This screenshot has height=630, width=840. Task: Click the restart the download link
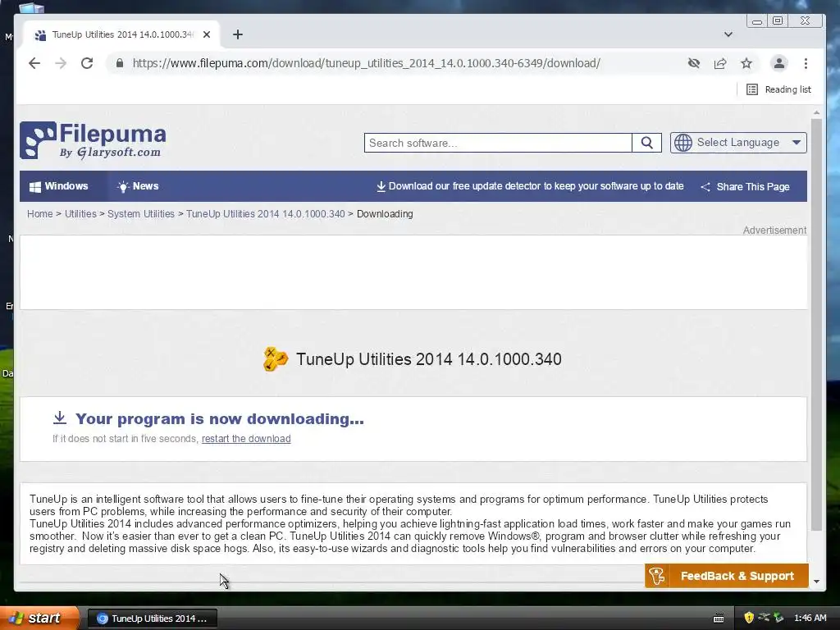pos(246,439)
